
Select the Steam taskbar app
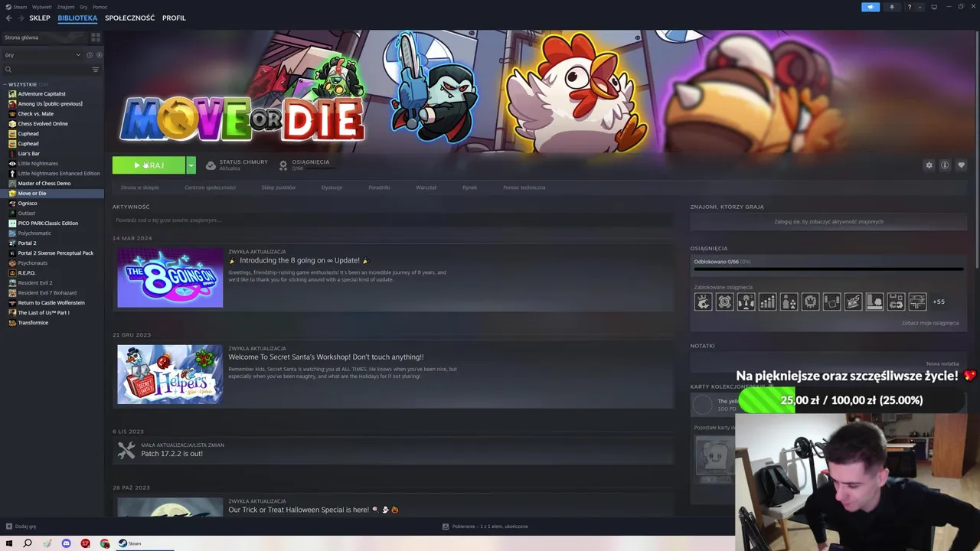[x=129, y=543]
